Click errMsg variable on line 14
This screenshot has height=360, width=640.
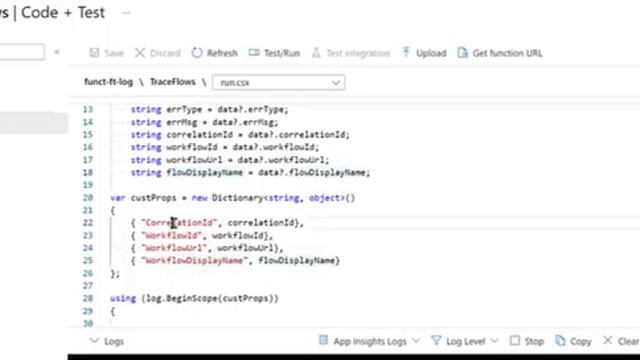[182, 122]
